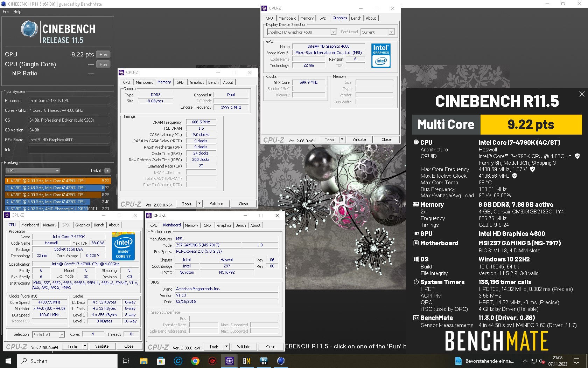Image resolution: width=588 pixels, height=368 pixels.
Task: Click the shield beside Max Effective Clock value
Action: tap(514, 176)
